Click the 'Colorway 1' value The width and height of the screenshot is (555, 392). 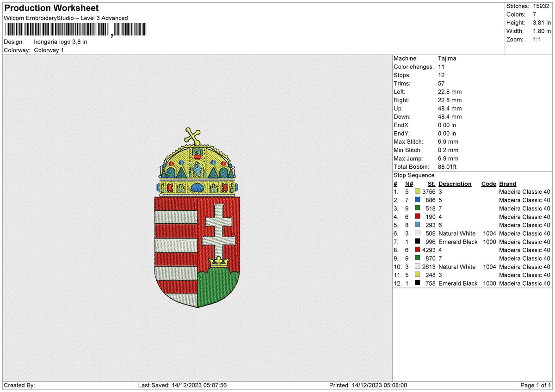pyautogui.click(x=49, y=50)
